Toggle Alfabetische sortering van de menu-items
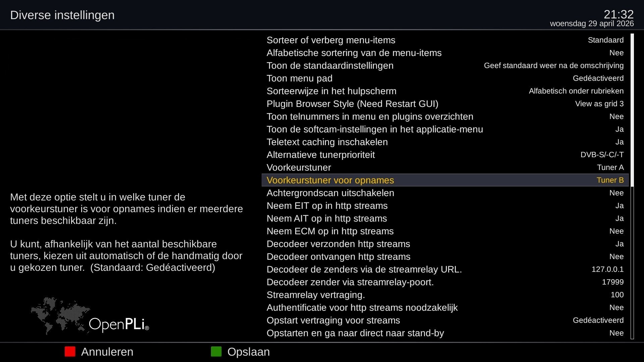This screenshot has height=362, width=644. (x=445, y=53)
